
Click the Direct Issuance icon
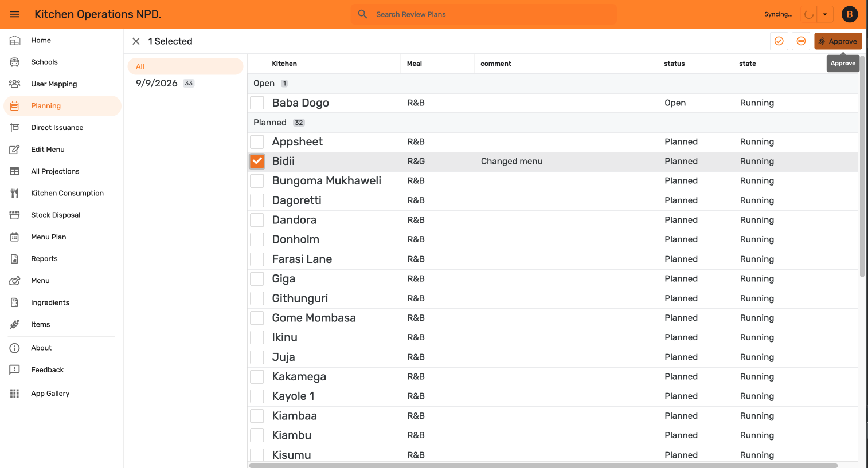coord(14,128)
